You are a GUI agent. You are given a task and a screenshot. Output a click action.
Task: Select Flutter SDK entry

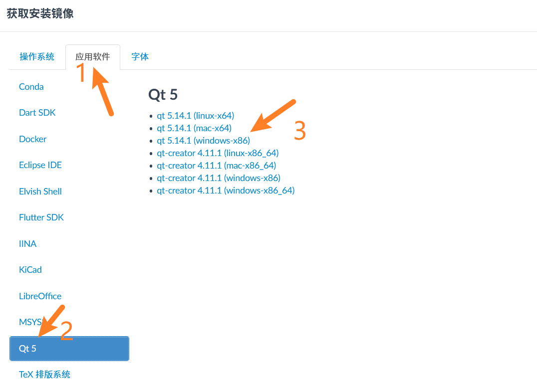click(41, 217)
